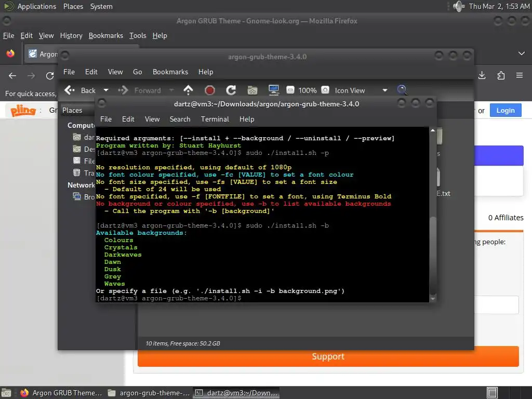Image resolution: width=532 pixels, height=399 pixels.
Task: Click Login button on Pling page
Action: coord(506,110)
